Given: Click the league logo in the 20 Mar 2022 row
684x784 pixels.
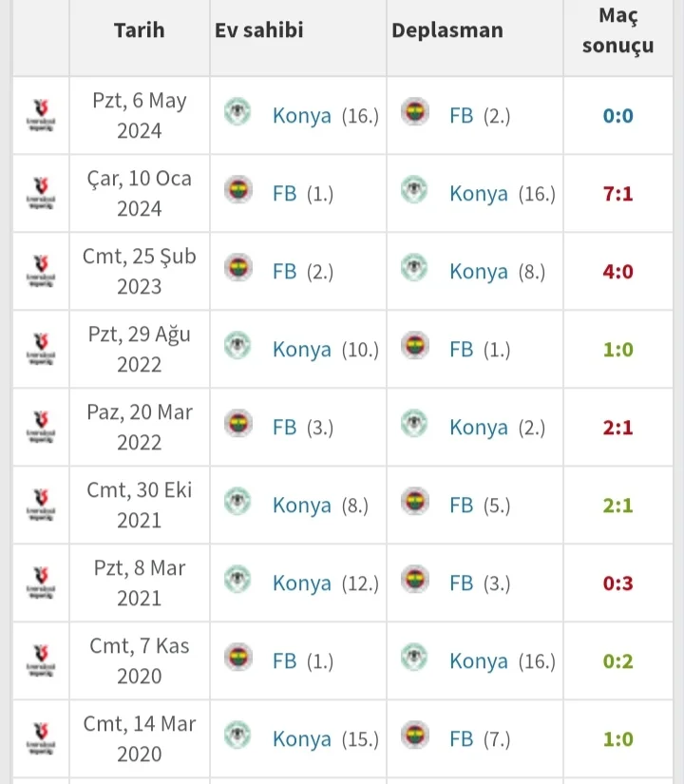Looking at the screenshot, I should 41,428.
